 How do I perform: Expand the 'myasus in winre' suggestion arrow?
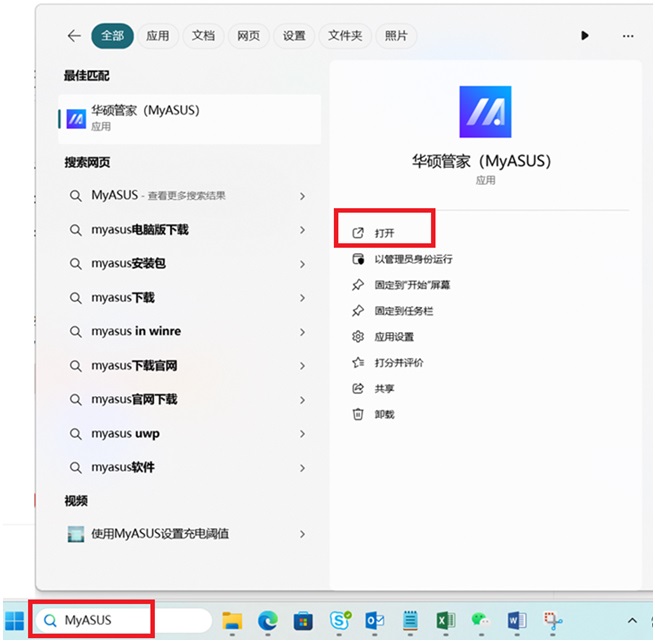coord(302,332)
